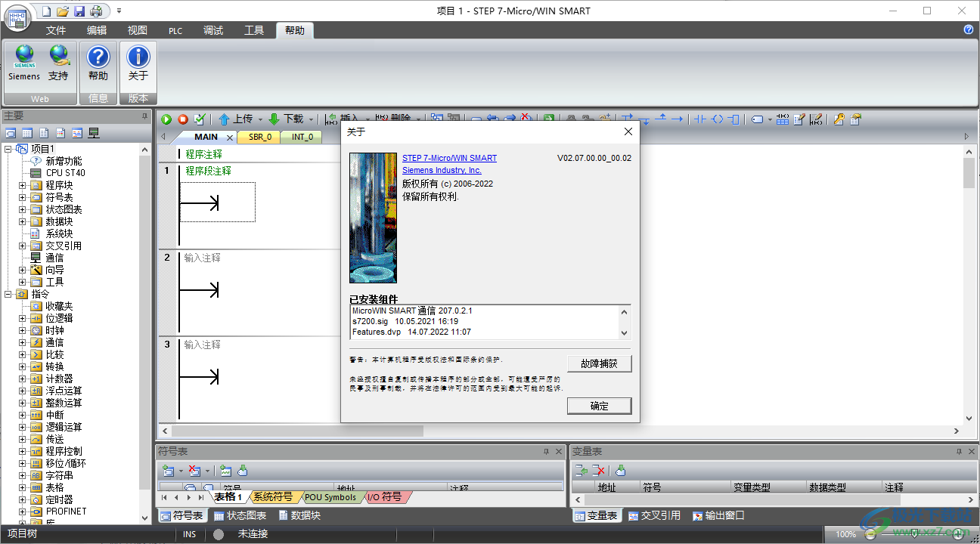This screenshot has height=544, width=980.
Task: Click the 帮助 help icon in ribbon
Action: coord(98,63)
